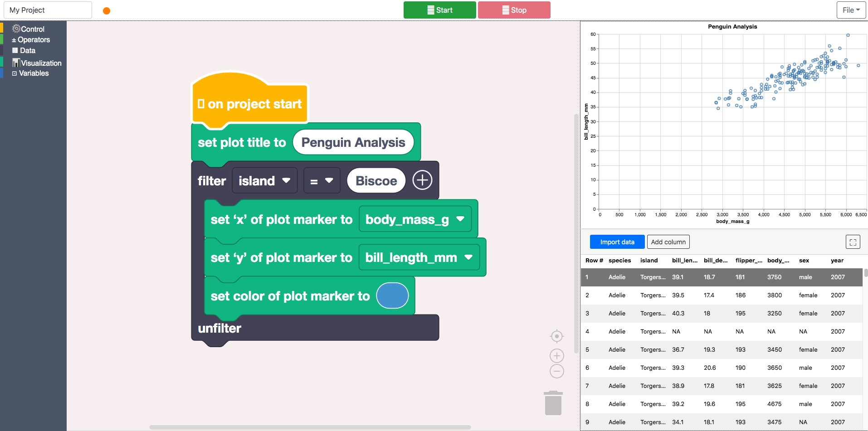Open the bill_length_mm axis dropdown

tap(419, 257)
